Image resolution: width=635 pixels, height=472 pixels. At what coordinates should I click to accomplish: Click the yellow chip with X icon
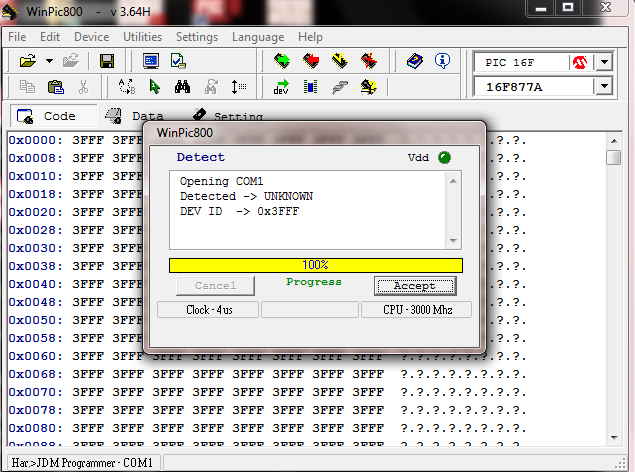click(x=369, y=87)
